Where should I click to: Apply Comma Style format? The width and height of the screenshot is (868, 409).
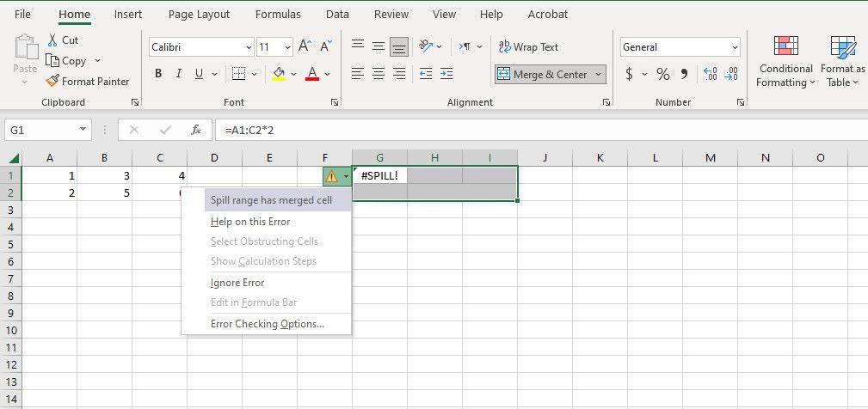[684, 74]
